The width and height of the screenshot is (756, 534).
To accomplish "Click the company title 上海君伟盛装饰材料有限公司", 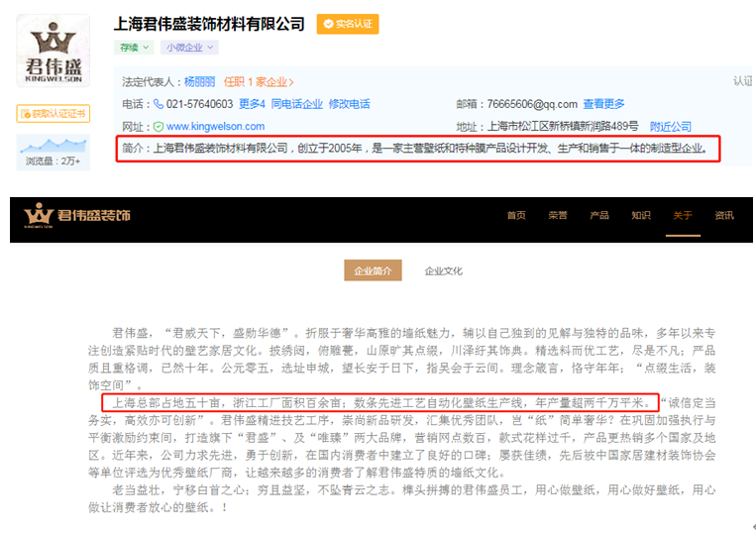I will click(x=209, y=24).
